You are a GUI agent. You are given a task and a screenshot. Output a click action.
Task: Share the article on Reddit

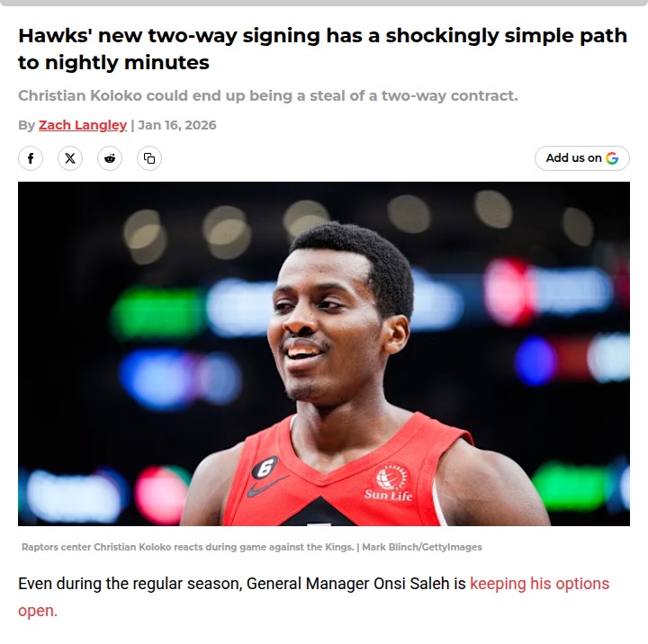click(110, 158)
